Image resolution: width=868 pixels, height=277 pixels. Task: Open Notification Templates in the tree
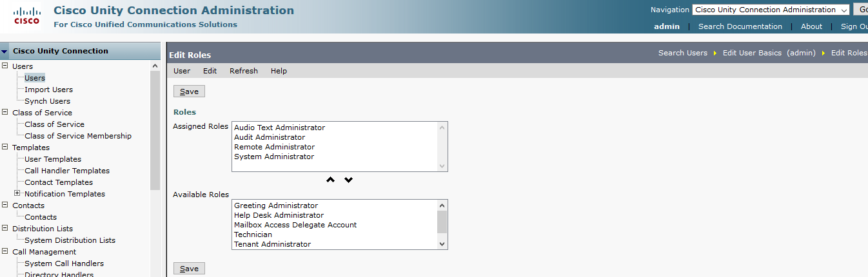click(x=64, y=194)
